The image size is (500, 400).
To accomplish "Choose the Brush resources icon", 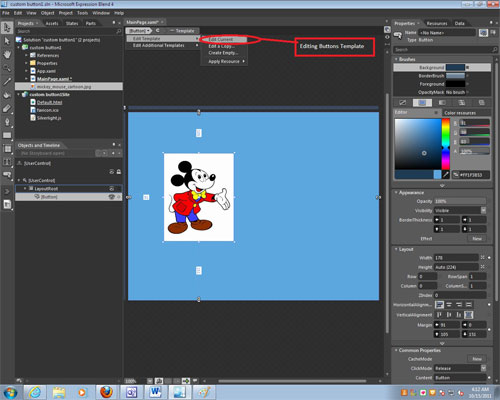I will 481,103.
